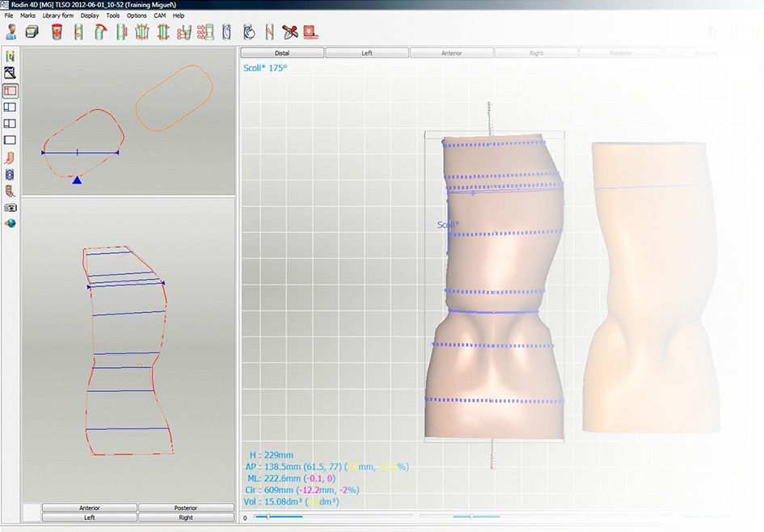
Task: Toggle the single-pane layout button in sidebar
Action: pos(11,140)
